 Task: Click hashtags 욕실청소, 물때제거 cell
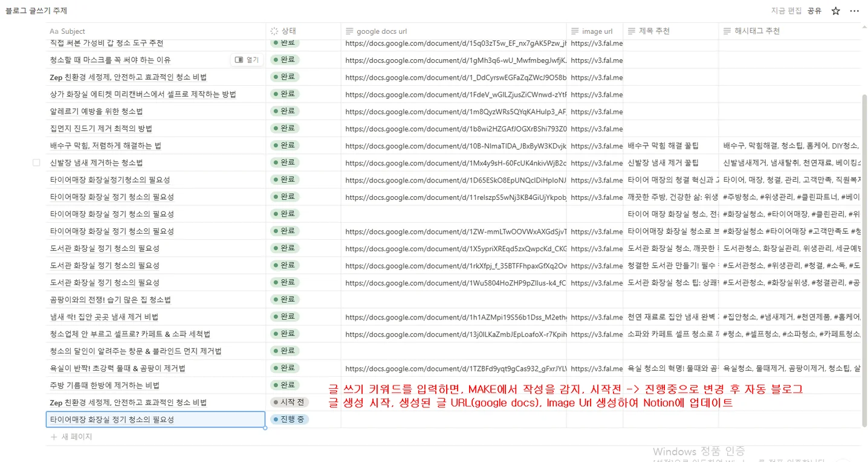coord(791,368)
